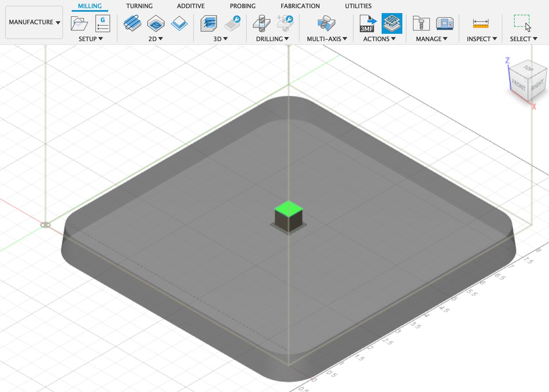Click the New Setup folder icon
The width and height of the screenshot is (549, 392).
tap(80, 23)
